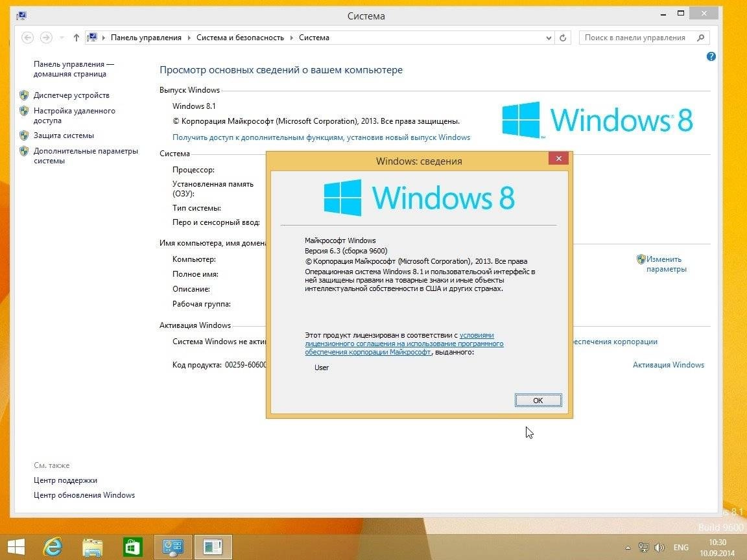
Task: Open Дополнительные параметры системы link
Action: (x=86, y=156)
